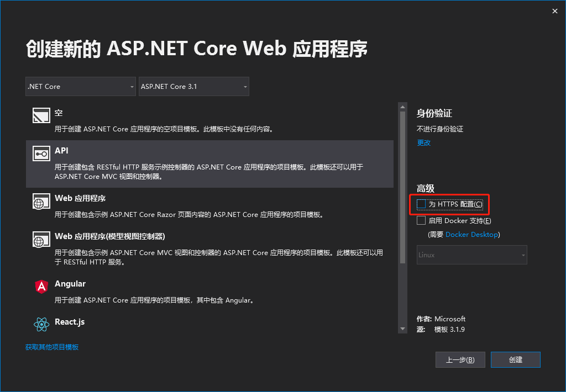Click the Web 应用程序(模型视图控制器) icon
566x392 pixels.
pyautogui.click(x=41, y=240)
